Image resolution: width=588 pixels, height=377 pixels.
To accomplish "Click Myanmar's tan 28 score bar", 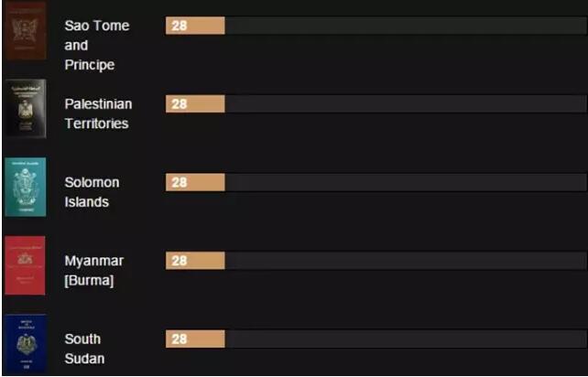I will pyautogui.click(x=195, y=261).
